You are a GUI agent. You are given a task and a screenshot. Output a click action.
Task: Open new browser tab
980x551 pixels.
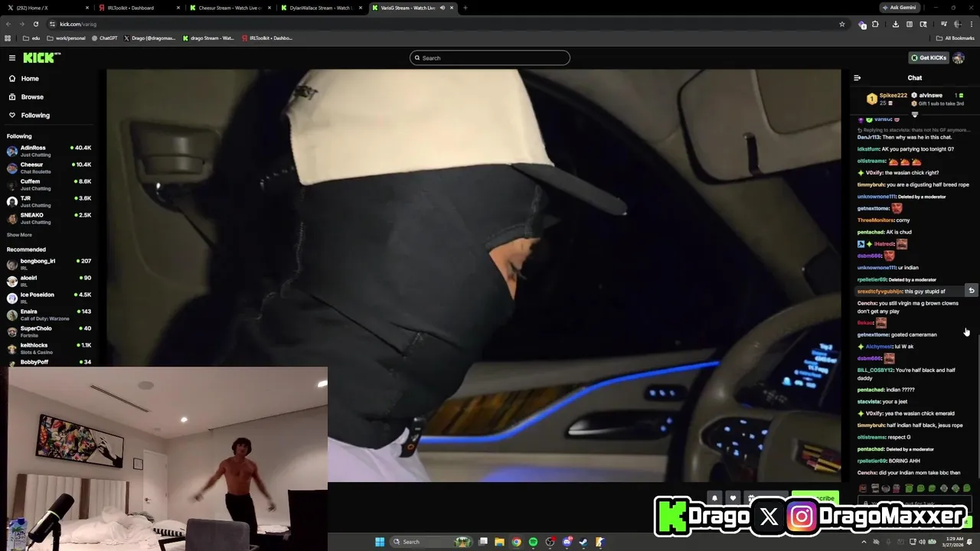(465, 8)
